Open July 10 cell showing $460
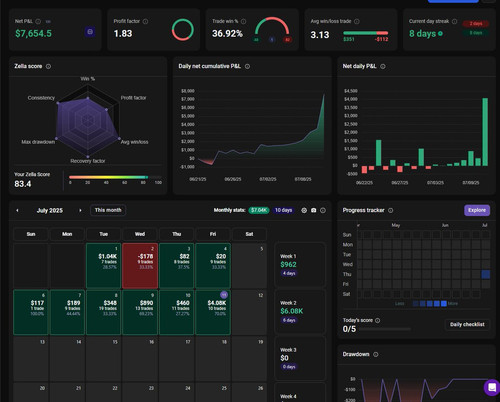The image size is (500, 402). point(176,312)
